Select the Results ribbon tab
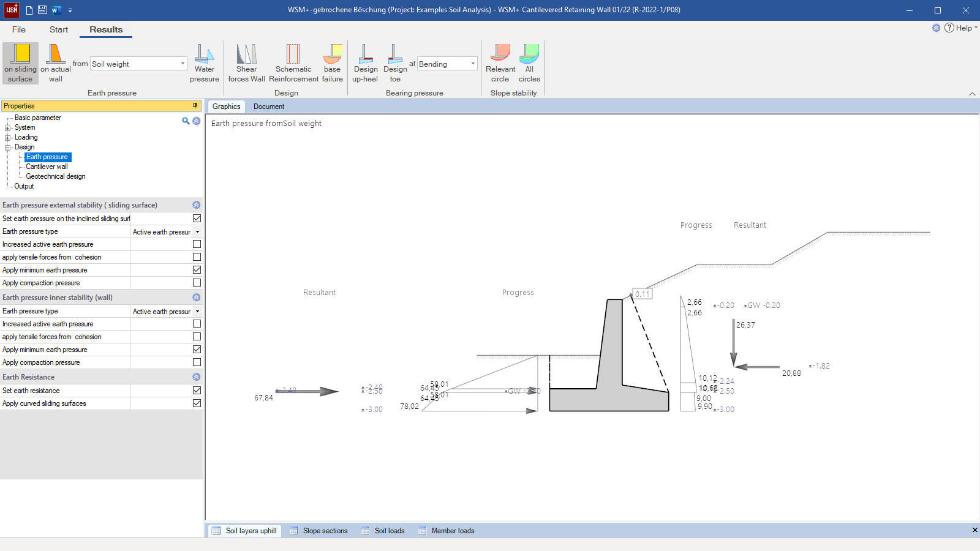 coord(106,29)
